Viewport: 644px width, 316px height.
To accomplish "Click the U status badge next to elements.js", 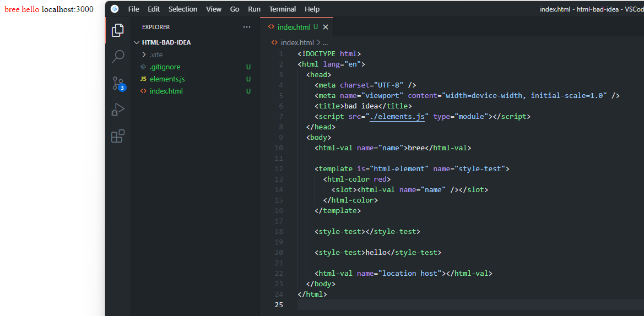I will coord(248,79).
